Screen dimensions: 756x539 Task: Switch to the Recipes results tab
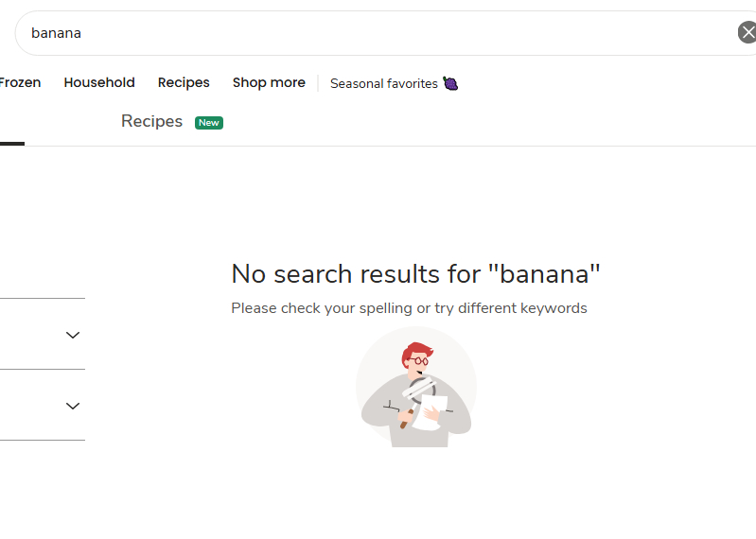point(151,121)
